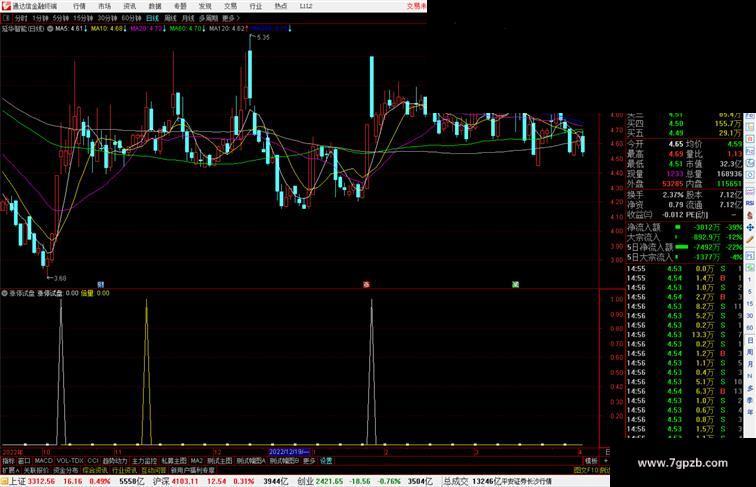Switch chart to 分时 view
This screenshot has height=487, width=756.
[21, 18]
